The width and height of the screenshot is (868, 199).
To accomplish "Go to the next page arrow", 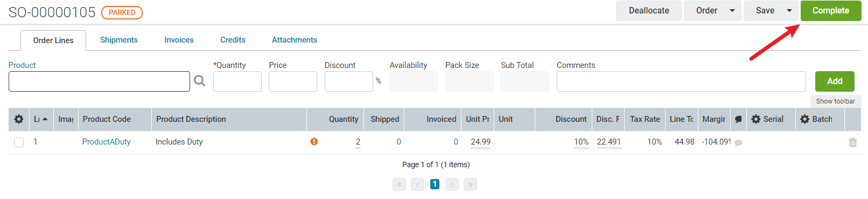I will point(452,184).
